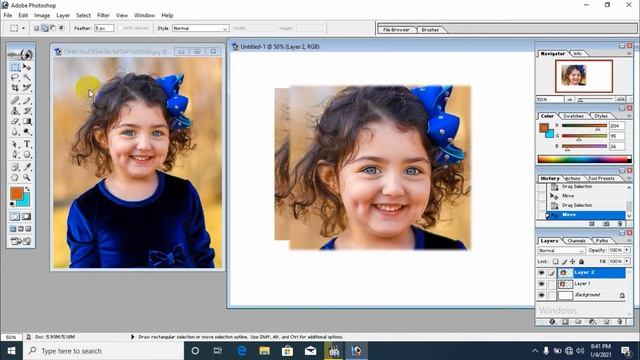Click the color ramp in Color panel

tap(584, 159)
